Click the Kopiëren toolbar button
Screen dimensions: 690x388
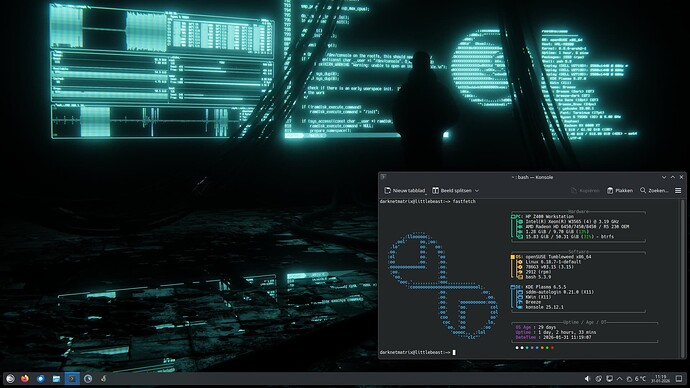coord(585,190)
